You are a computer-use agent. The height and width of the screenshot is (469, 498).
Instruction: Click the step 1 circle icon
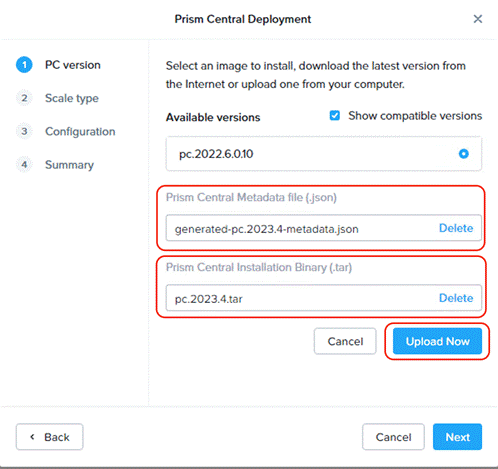click(24, 65)
